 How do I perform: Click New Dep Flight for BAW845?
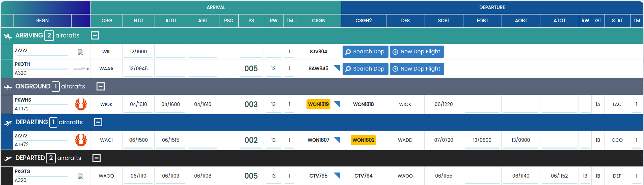tap(417, 69)
